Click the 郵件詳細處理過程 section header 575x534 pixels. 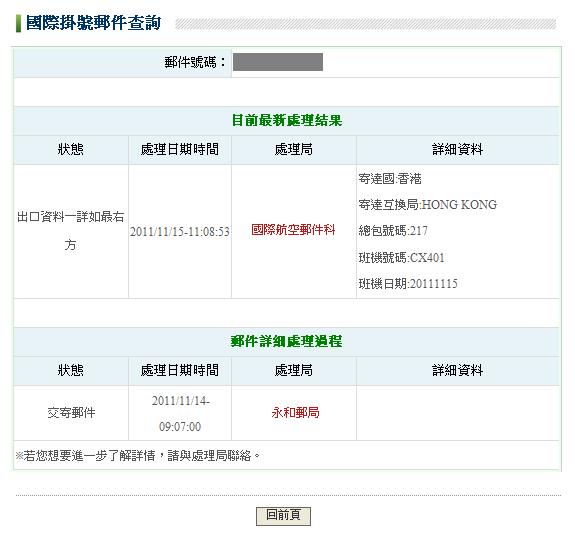[287, 341]
